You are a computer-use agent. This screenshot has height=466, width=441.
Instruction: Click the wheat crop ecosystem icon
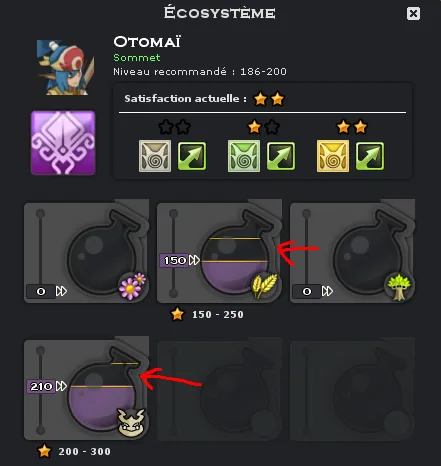click(265, 285)
